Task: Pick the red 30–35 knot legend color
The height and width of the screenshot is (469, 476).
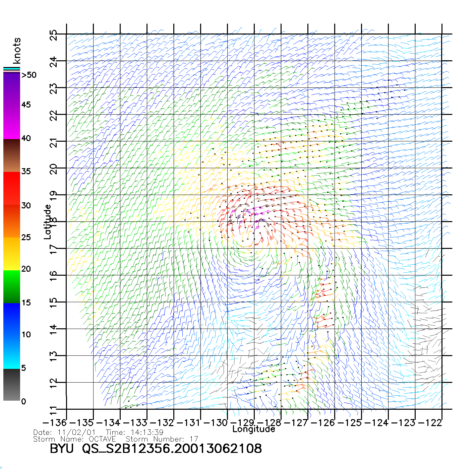Action: (11, 188)
